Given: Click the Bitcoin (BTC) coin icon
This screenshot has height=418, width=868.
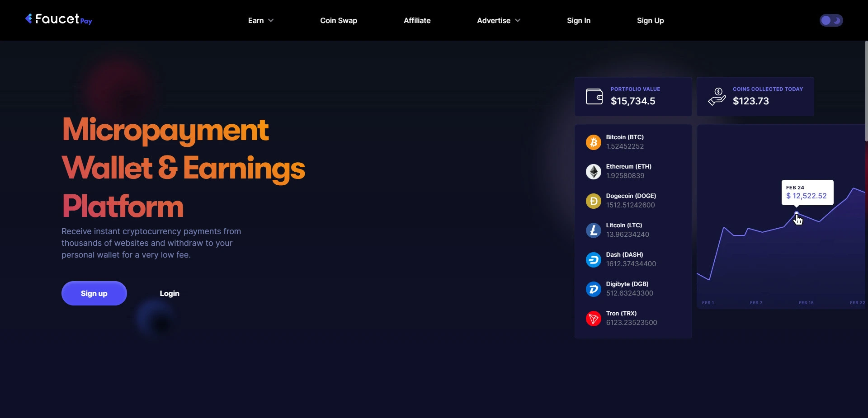Looking at the screenshot, I should 593,142.
